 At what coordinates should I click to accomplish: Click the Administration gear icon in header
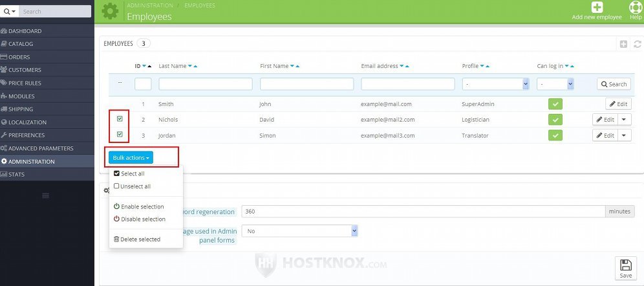coord(110,11)
